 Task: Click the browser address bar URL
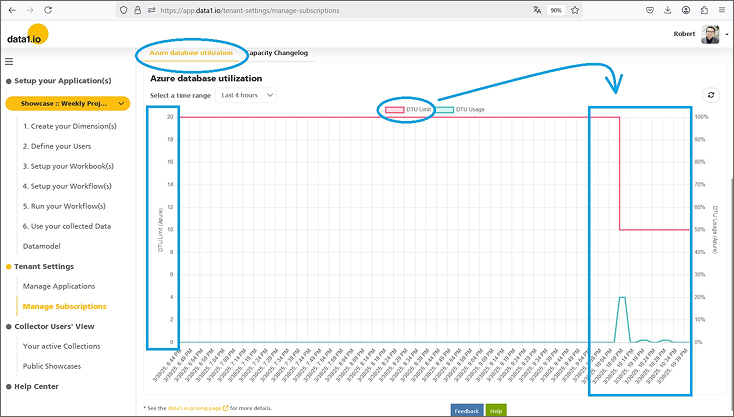click(x=250, y=10)
